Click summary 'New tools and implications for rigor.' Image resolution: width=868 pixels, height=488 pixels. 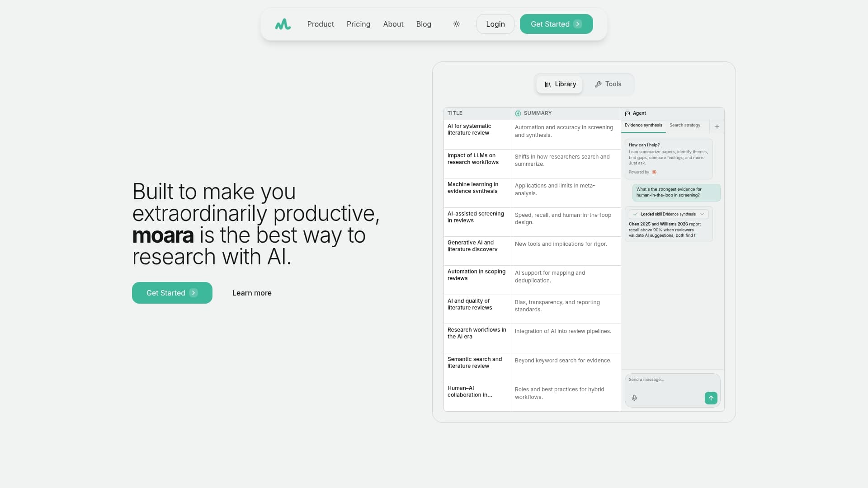tap(561, 244)
